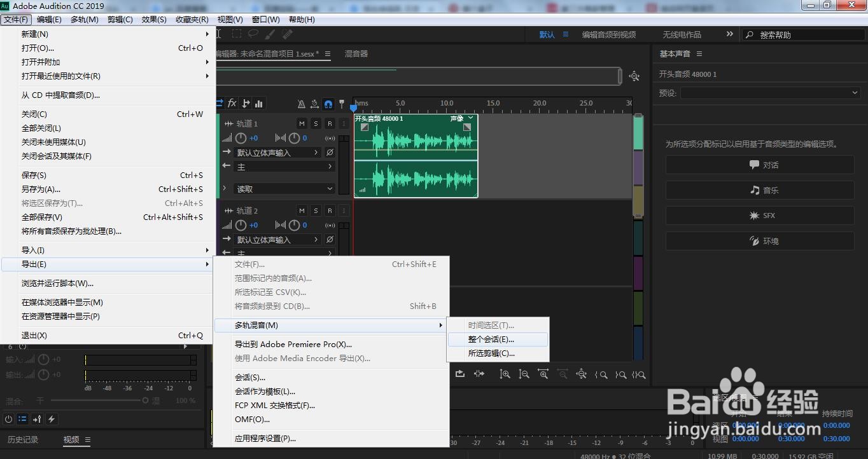Open 多轨混音(M) submenu entry
868x459 pixels.
(x=329, y=325)
